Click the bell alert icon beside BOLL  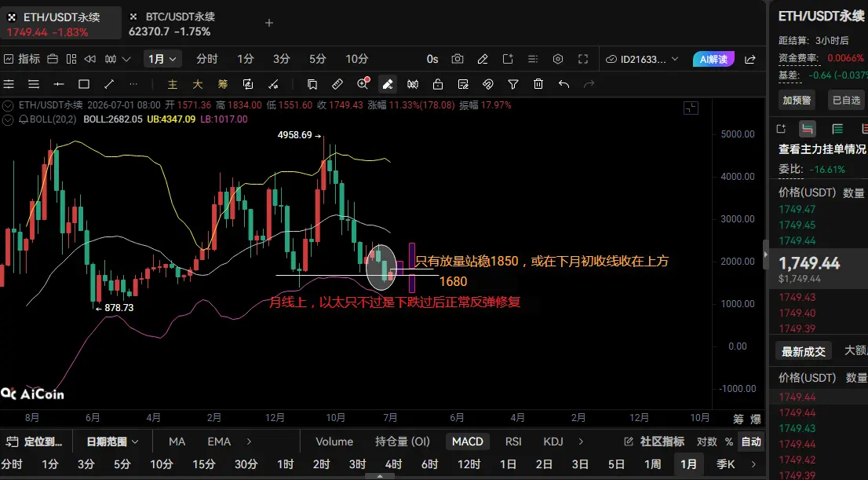[x=24, y=119]
